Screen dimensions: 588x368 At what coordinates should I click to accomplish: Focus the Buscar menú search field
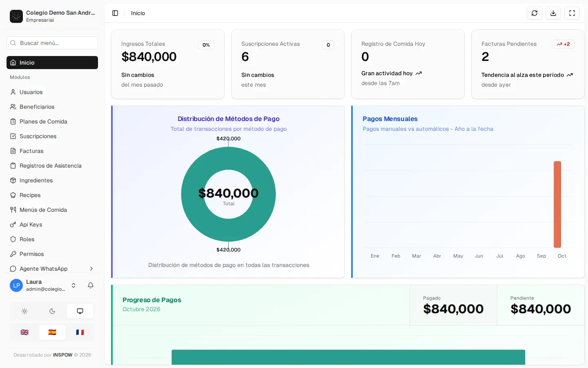pos(52,43)
